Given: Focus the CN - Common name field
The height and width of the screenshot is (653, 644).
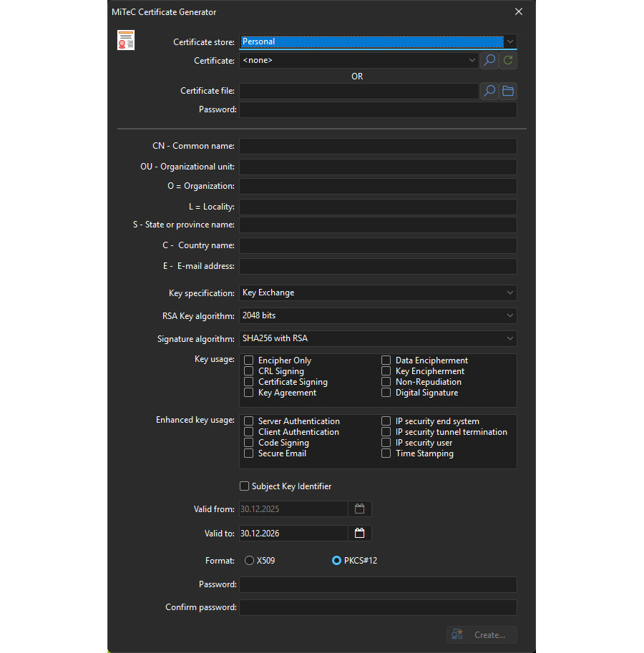Looking at the screenshot, I should [x=379, y=146].
